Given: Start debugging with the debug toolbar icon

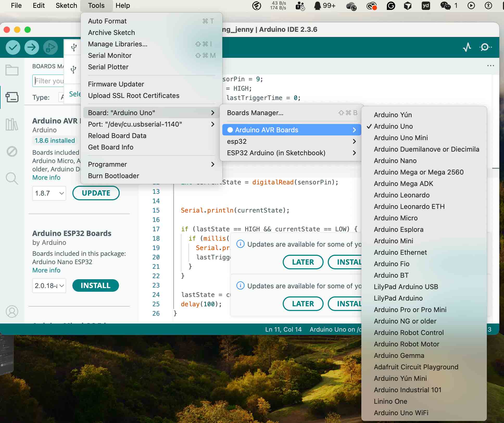Looking at the screenshot, I should pos(50,47).
